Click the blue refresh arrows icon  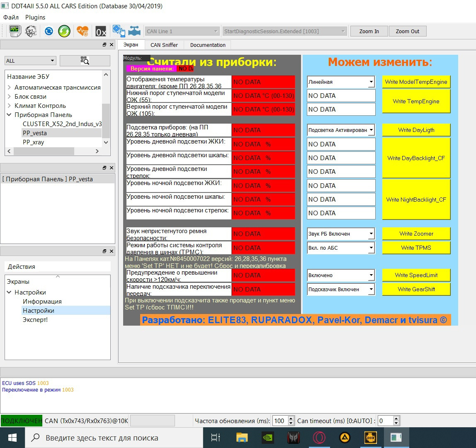[49, 31]
